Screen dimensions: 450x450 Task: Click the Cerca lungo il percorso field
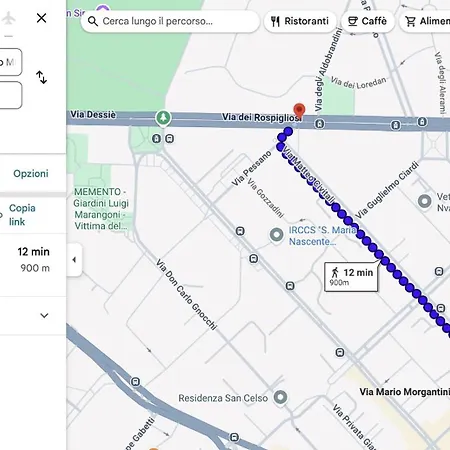[170, 21]
